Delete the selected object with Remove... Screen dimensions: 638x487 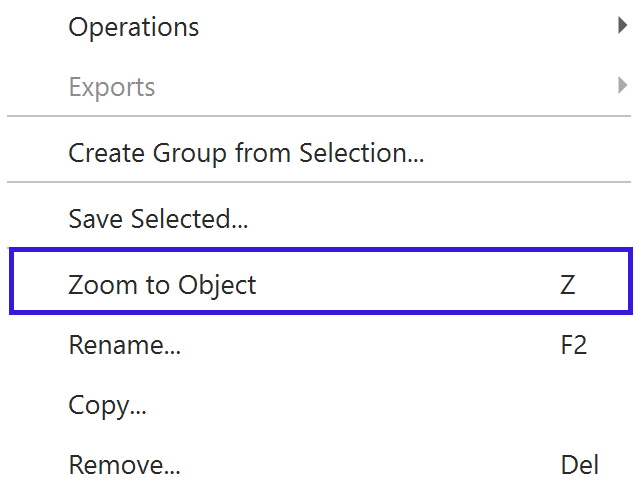(x=124, y=465)
